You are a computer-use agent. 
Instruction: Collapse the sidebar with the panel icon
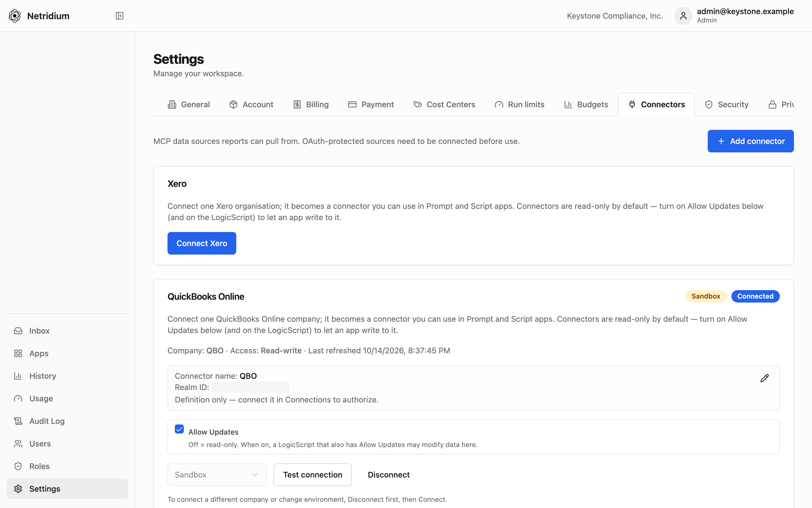[x=120, y=16]
